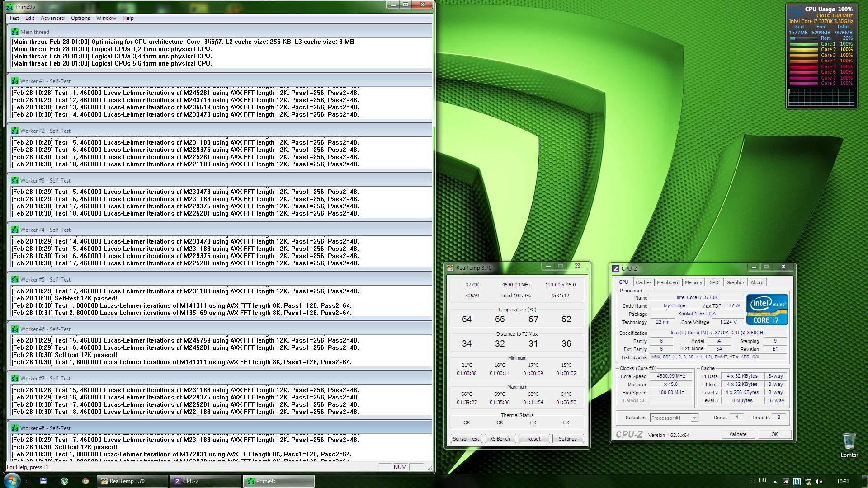Open the Edit menu in Prime95
Screen dimensions: 868x488
pos(30,18)
